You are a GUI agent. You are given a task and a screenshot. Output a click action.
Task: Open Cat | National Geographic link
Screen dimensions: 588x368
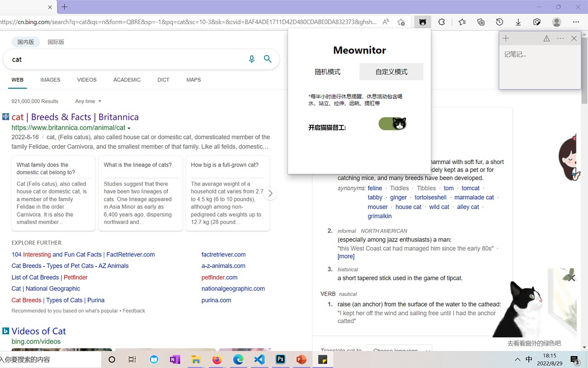(46, 289)
